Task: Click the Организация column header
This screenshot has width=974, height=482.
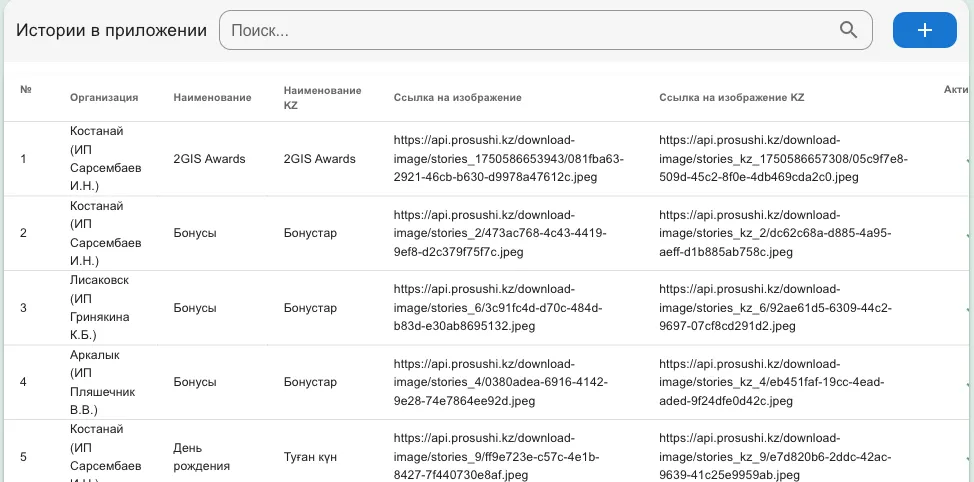Action: point(104,98)
